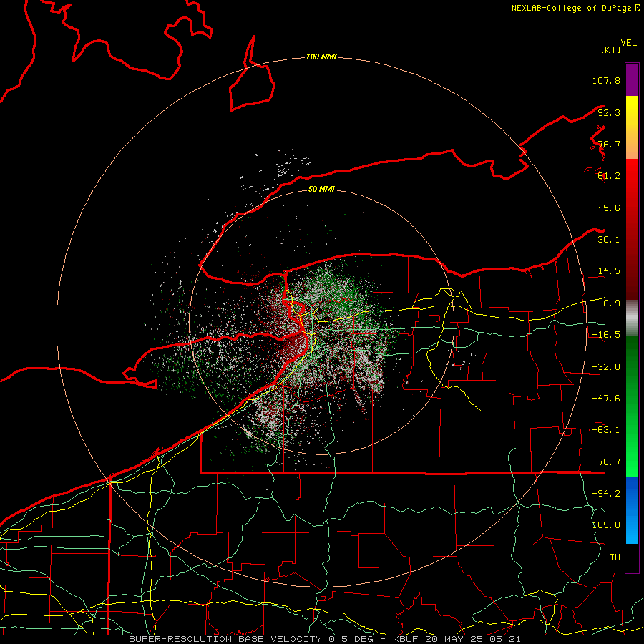Click the [KT] units label
The height and width of the screenshot is (644, 644).
point(610,49)
